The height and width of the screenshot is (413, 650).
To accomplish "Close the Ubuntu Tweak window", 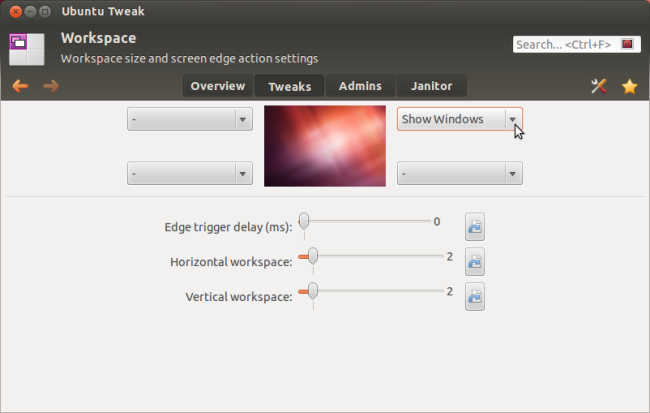I will point(16,12).
